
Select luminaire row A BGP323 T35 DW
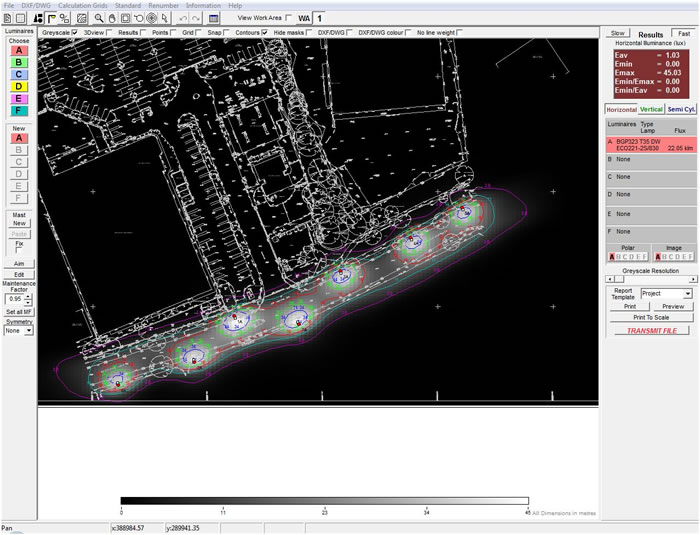(x=651, y=145)
